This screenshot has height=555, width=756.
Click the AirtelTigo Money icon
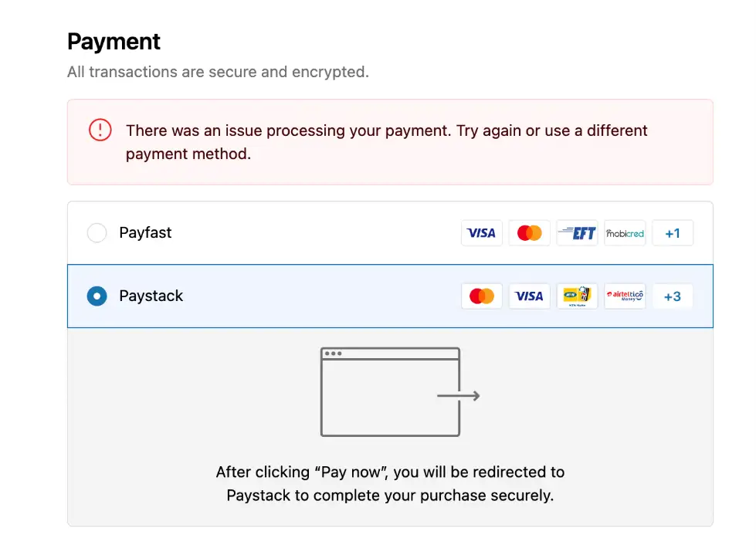pyautogui.click(x=625, y=296)
